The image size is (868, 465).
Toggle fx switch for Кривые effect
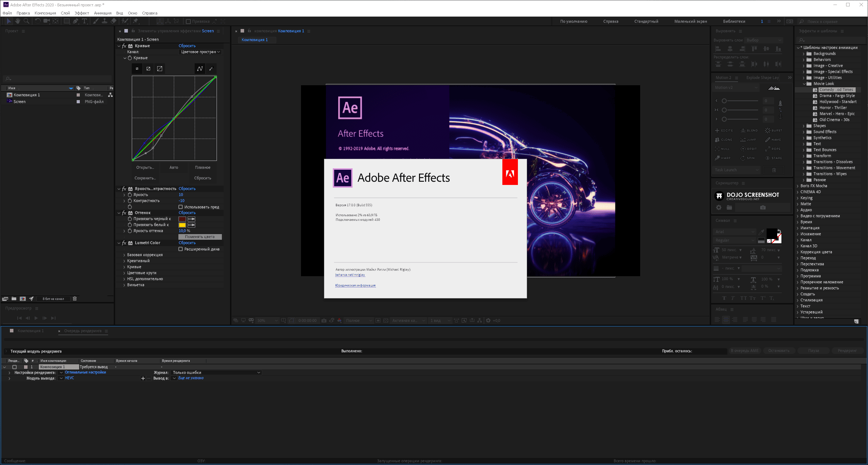[124, 46]
